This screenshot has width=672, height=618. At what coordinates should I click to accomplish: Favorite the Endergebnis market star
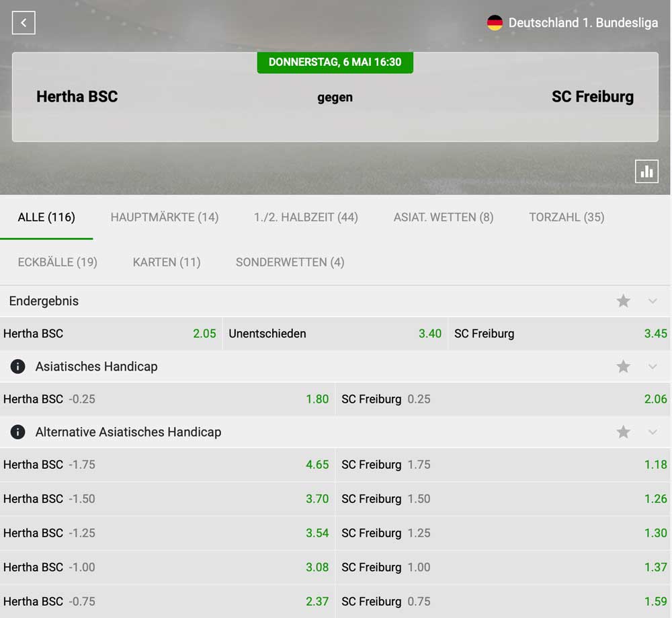(623, 301)
